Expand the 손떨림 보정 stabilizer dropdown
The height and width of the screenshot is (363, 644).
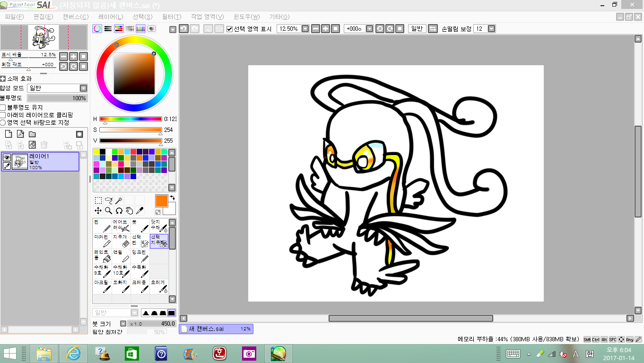(x=491, y=29)
